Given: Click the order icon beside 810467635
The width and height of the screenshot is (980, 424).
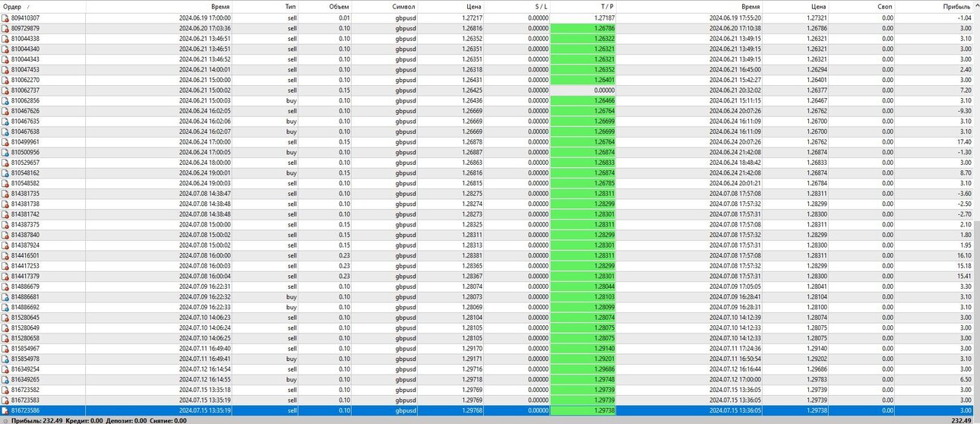Looking at the screenshot, I should [5, 121].
